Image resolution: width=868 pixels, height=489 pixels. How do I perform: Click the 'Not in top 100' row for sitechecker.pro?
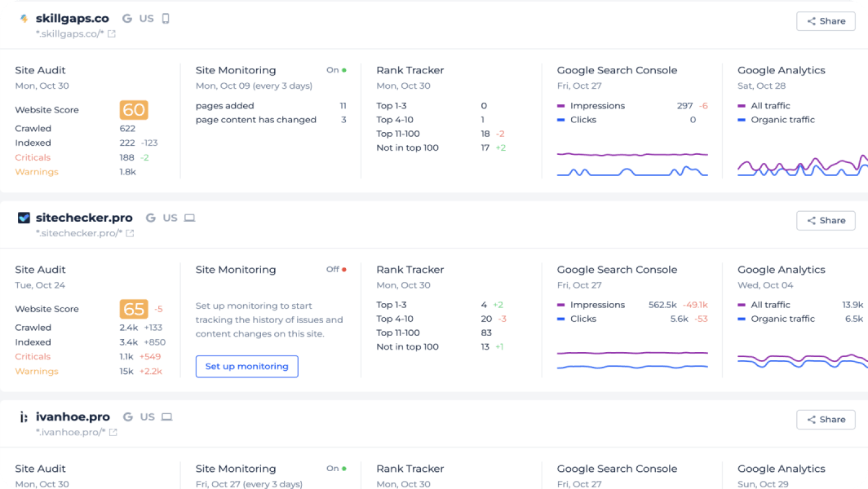441,347
